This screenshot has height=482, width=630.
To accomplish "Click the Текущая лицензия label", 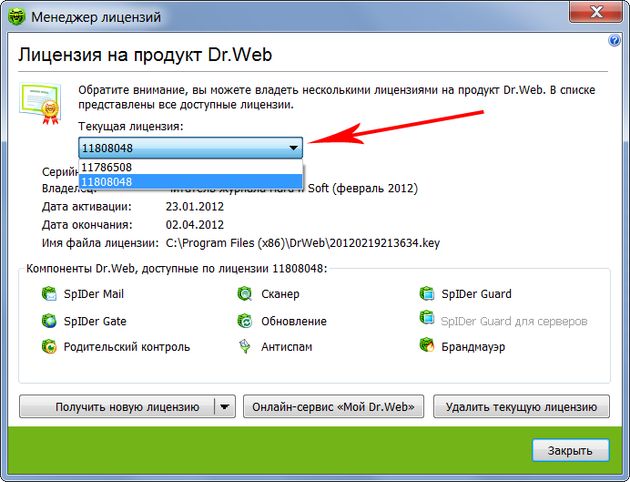I will 131,126.
